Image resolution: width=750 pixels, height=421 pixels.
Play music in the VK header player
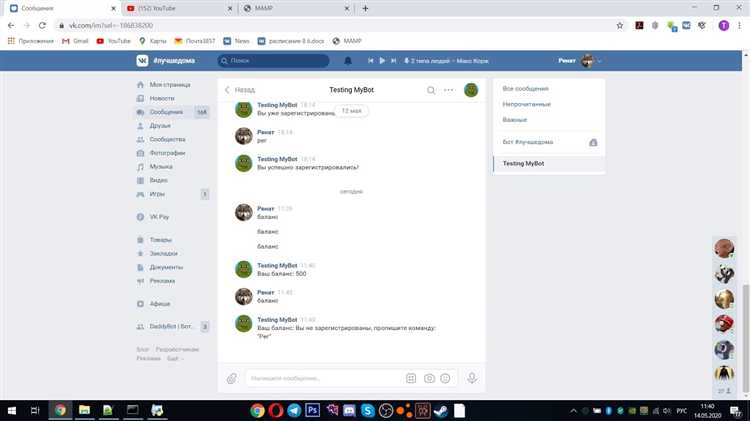pos(382,61)
